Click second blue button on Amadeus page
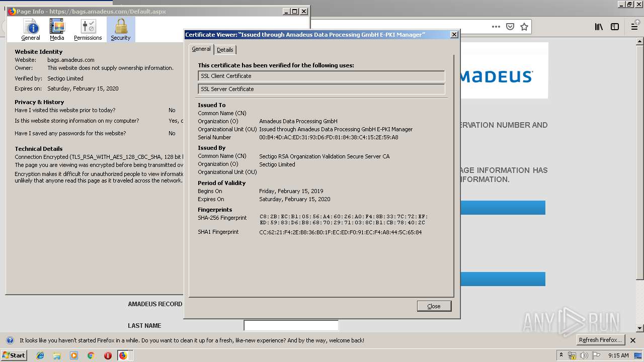This screenshot has width=644, height=362. click(503, 279)
